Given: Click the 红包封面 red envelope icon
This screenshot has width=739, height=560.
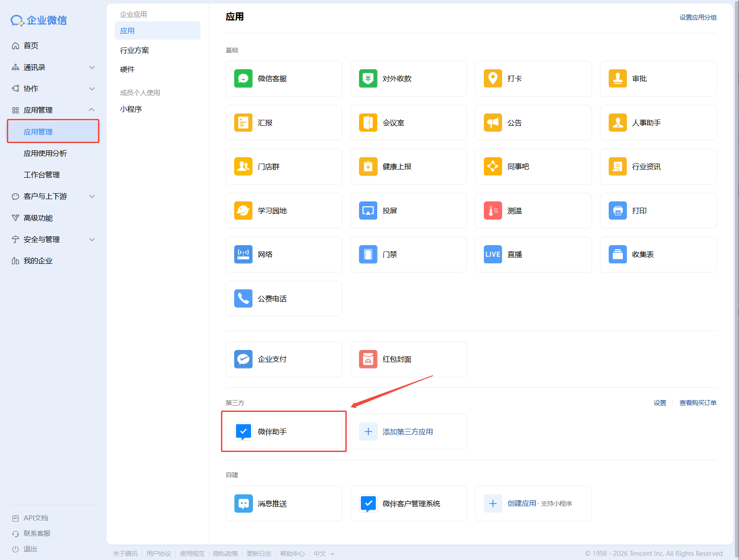Looking at the screenshot, I should click(368, 359).
